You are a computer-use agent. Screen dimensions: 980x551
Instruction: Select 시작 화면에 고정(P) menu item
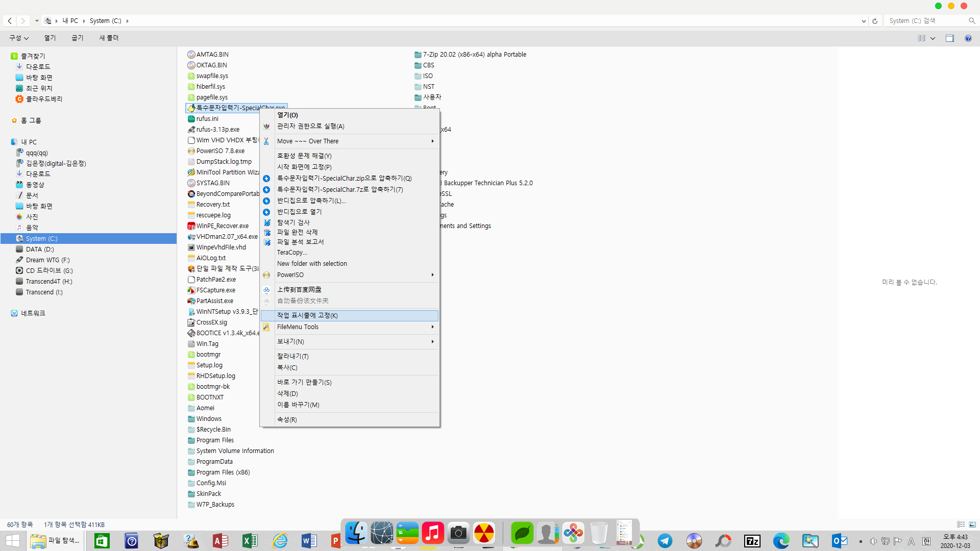[350, 167]
